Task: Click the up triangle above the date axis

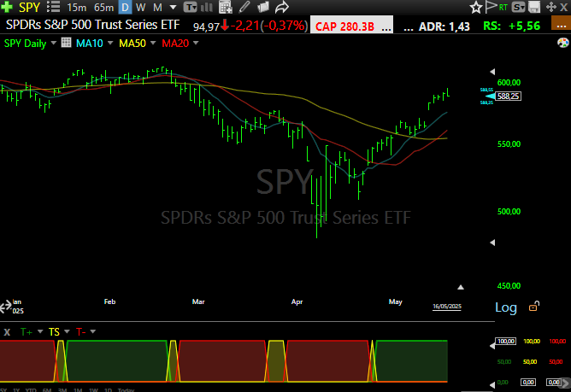Action: pos(461,287)
